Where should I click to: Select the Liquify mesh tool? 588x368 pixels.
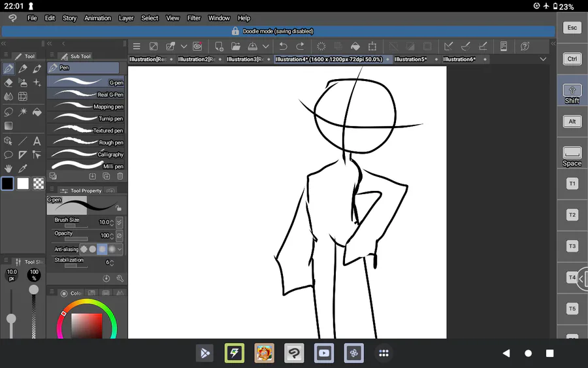click(x=23, y=96)
